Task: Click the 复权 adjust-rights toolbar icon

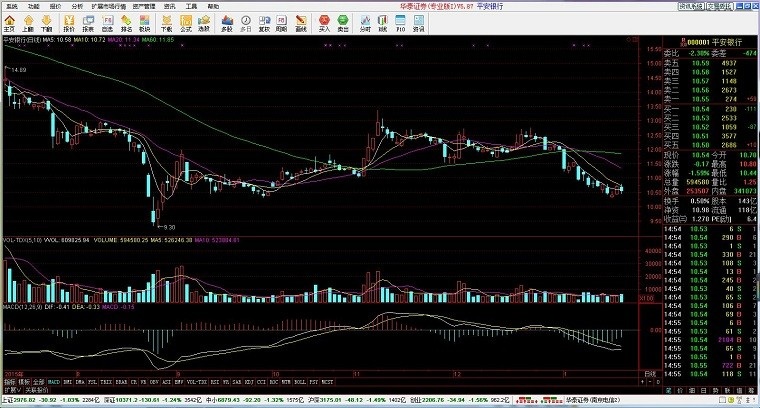Action: 264,23
